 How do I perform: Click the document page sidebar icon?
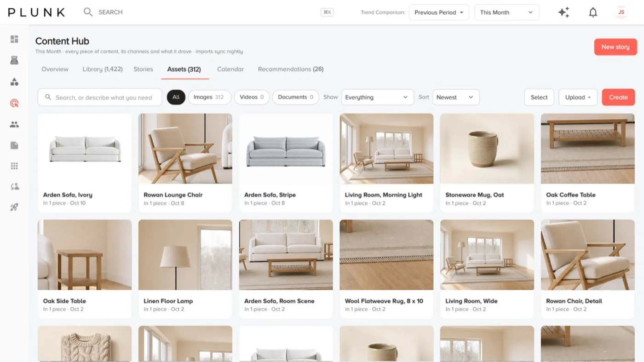click(x=14, y=145)
